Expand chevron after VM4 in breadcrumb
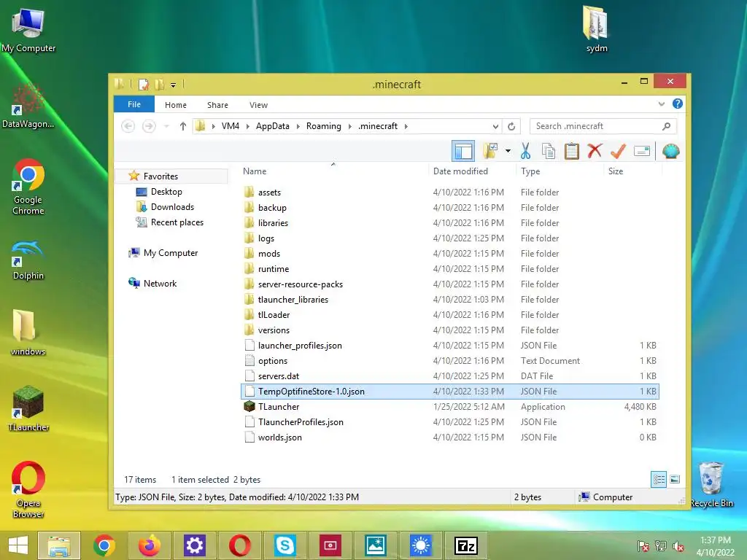The image size is (747, 560). (247, 126)
